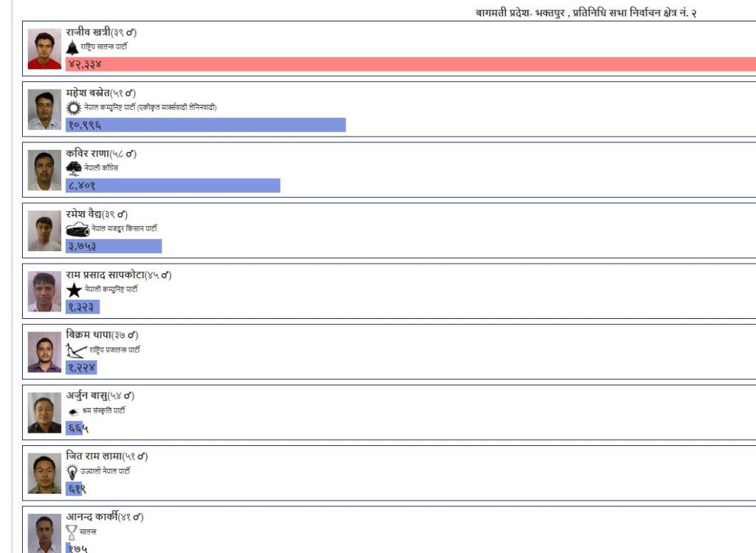Open photo of candidate महेश बस्नेत
This screenshot has width=756, height=553.
[44, 110]
